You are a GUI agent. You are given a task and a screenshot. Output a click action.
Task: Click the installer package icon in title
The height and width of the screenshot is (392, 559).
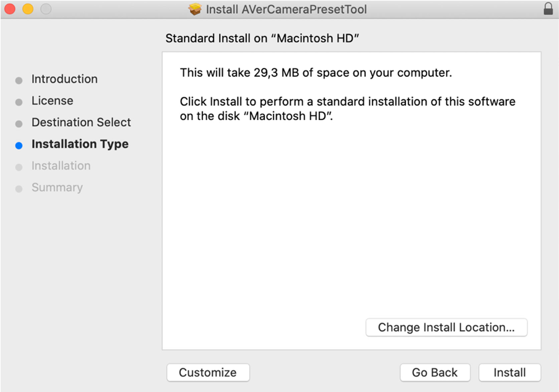195,9
